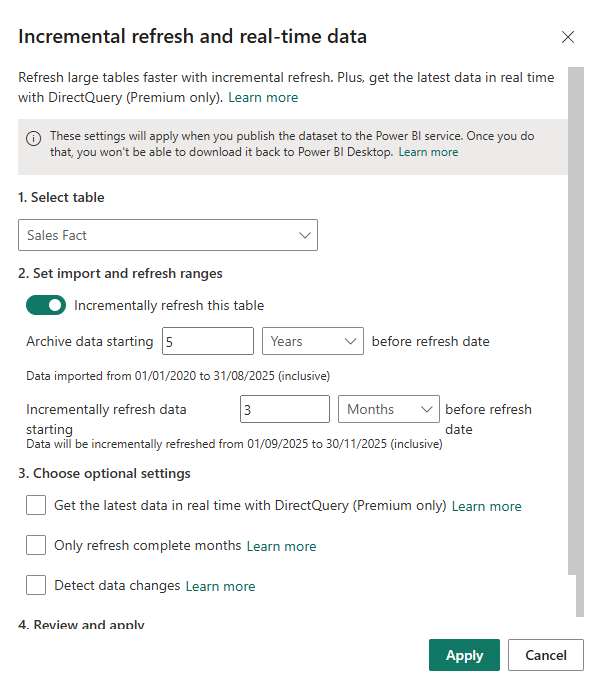This screenshot has height=685, width=602.
Task: Click the dialog title text
Action: (x=192, y=36)
